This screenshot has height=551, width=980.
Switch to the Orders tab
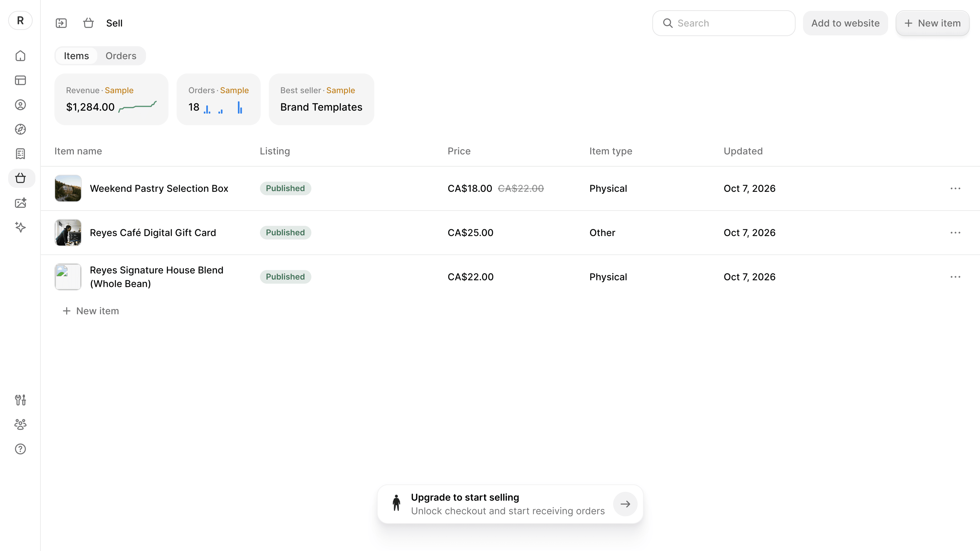(121, 56)
